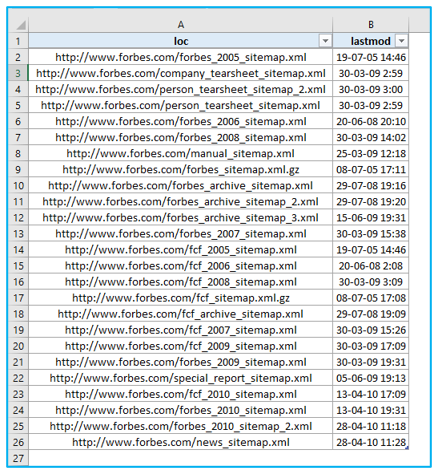Select cell with news_sitemap.xml URL
The height and width of the screenshot is (476, 440).
tap(181, 442)
